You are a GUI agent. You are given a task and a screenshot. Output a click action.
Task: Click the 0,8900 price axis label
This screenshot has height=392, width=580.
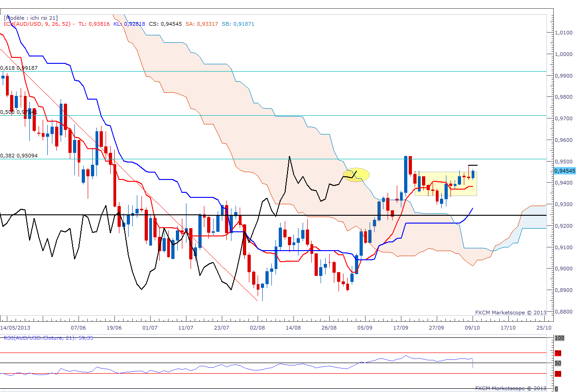tap(564, 290)
